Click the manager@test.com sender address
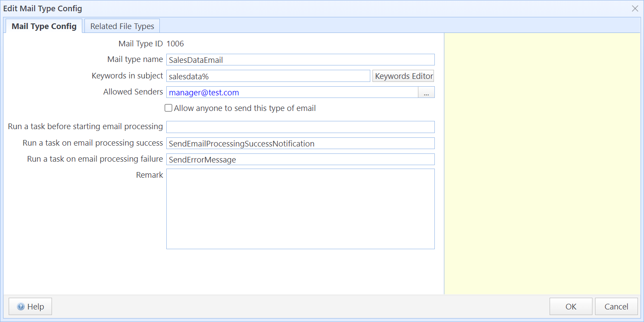This screenshot has width=644, height=322. click(204, 92)
